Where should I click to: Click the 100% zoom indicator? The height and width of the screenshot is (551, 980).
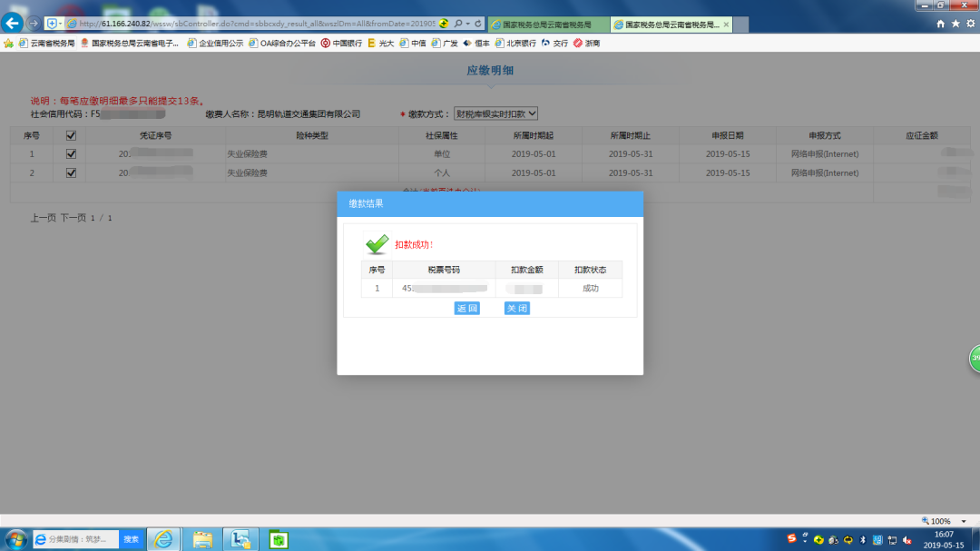[x=936, y=521]
